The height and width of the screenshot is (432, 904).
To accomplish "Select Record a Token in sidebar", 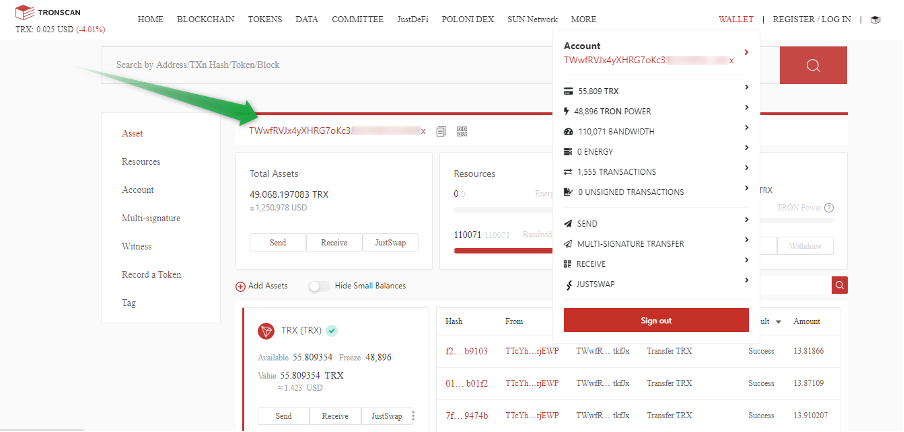I will (x=152, y=275).
